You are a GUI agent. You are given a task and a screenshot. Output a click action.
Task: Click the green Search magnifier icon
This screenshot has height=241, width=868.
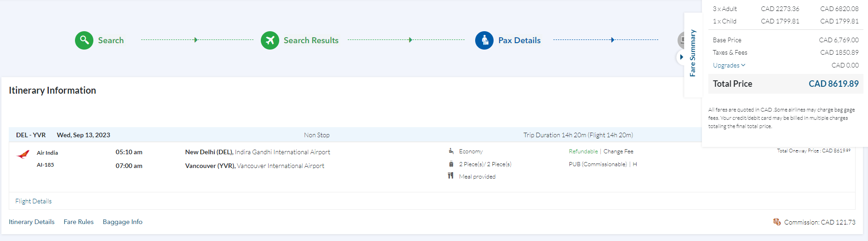click(x=84, y=40)
